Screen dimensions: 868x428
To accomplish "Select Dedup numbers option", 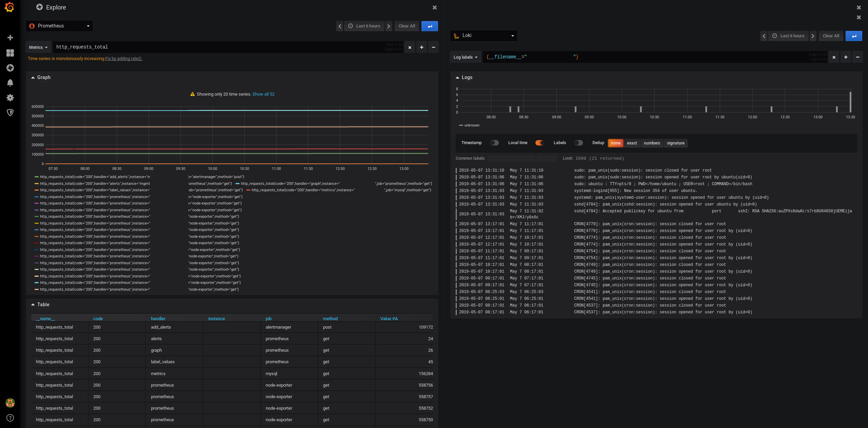I will tap(652, 143).
